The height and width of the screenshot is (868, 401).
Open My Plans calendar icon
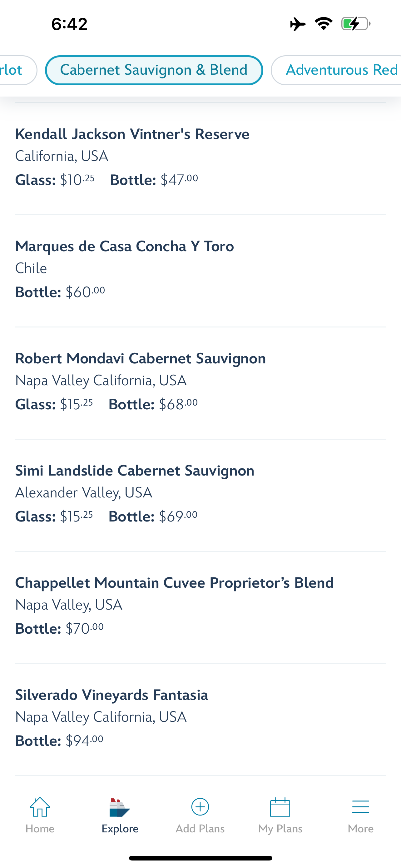click(280, 807)
